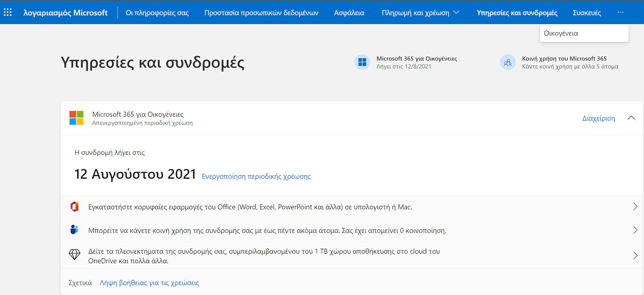Click Λήψη βοήθειας για τις χρεώσεις
Image resolution: width=644 pixels, height=295 pixels.
[149, 283]
